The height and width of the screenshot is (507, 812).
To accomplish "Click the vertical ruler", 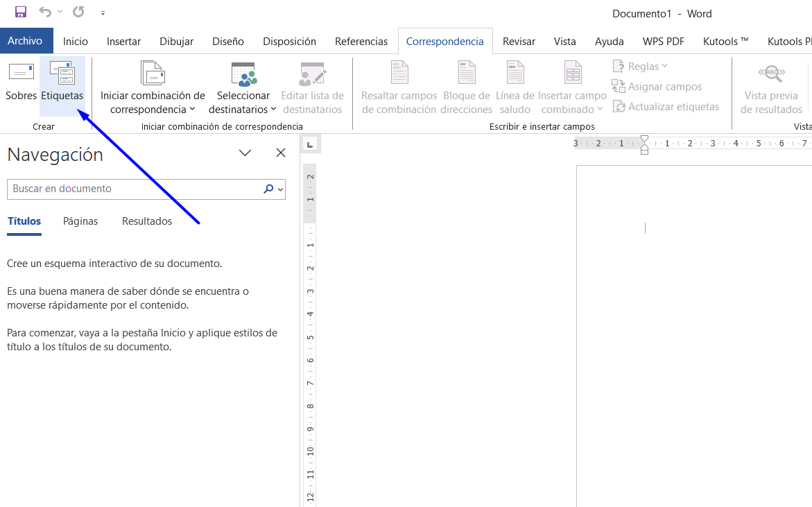I will pyautogui.click(x=310, y=336).
